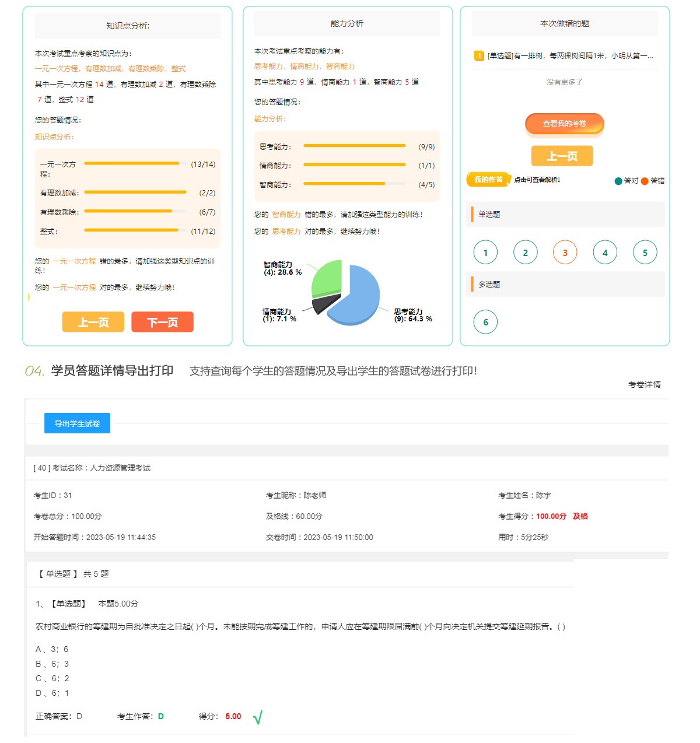Image resolution: width=700 pixels, height=743 pixels.
Task: Open question 5 circle in answer sheet
Action: pyautogui.click(x=645, y=253)
